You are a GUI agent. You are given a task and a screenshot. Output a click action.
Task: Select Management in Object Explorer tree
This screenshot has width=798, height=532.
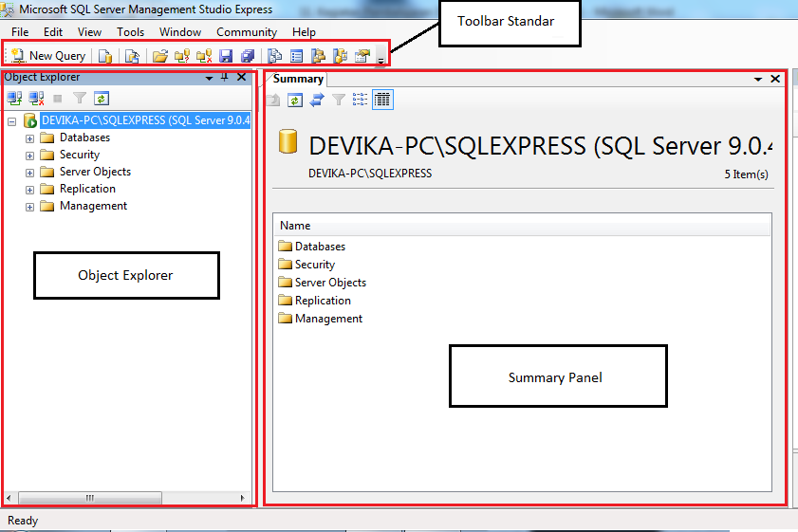pyautogui.click(x=93, y=206)
